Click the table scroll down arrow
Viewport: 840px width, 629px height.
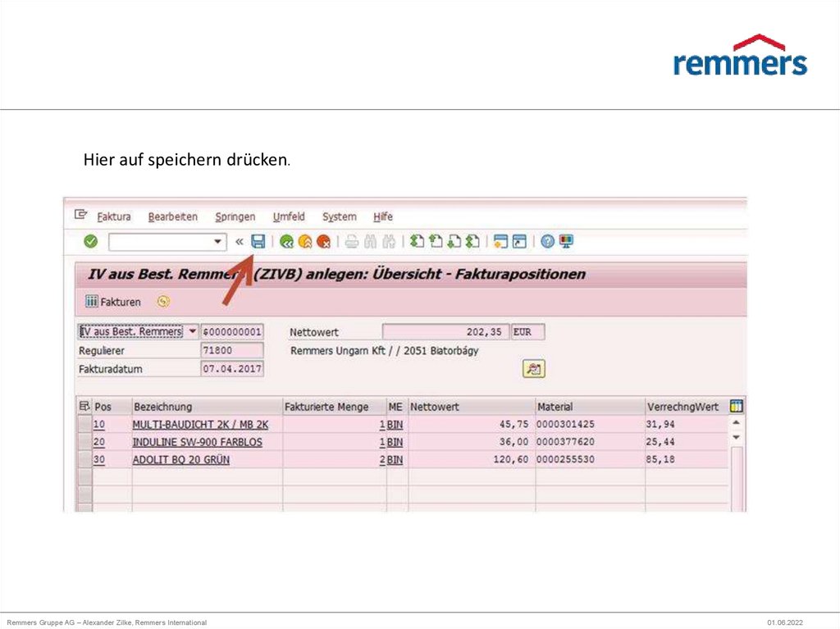[x=737, y=437]
